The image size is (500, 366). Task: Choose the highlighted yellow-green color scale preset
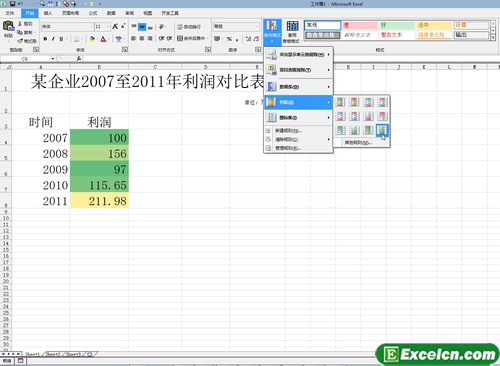(x=382, y=130)
